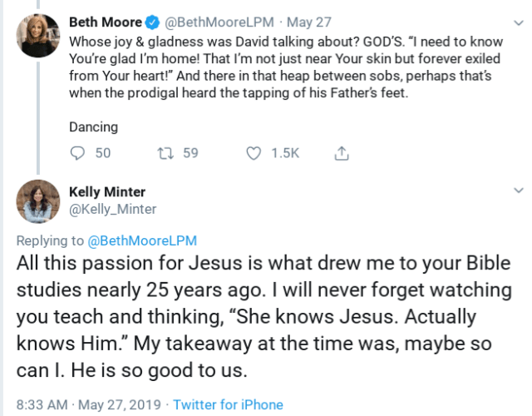Open the Twitter for iPhone source link
Screen dimensions: 532x416
228,405
